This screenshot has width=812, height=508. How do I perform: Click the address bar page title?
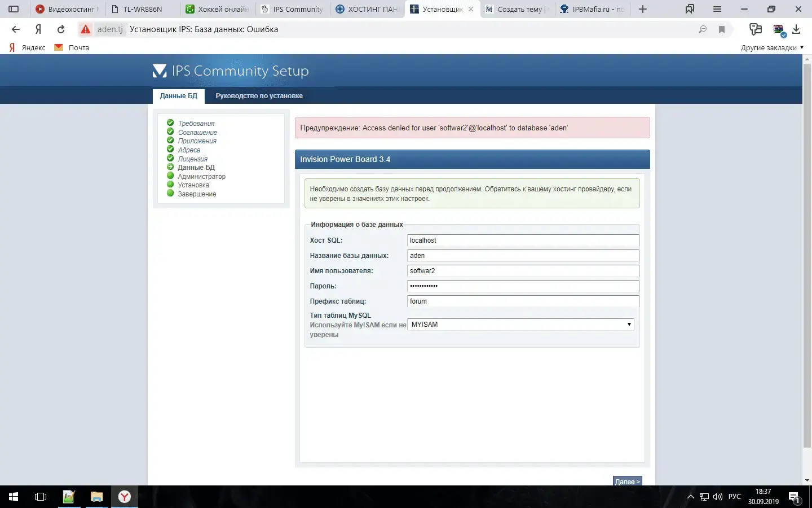click(204, 29)
